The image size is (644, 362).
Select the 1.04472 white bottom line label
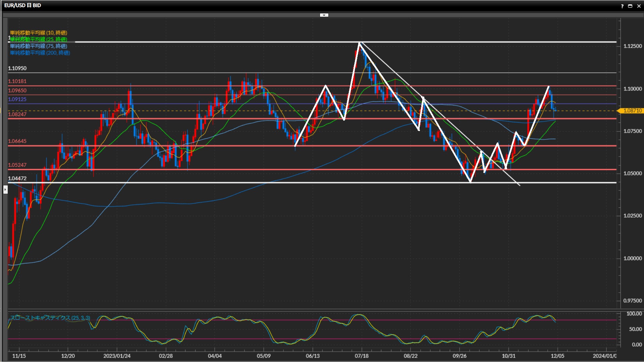pos(17,178)
